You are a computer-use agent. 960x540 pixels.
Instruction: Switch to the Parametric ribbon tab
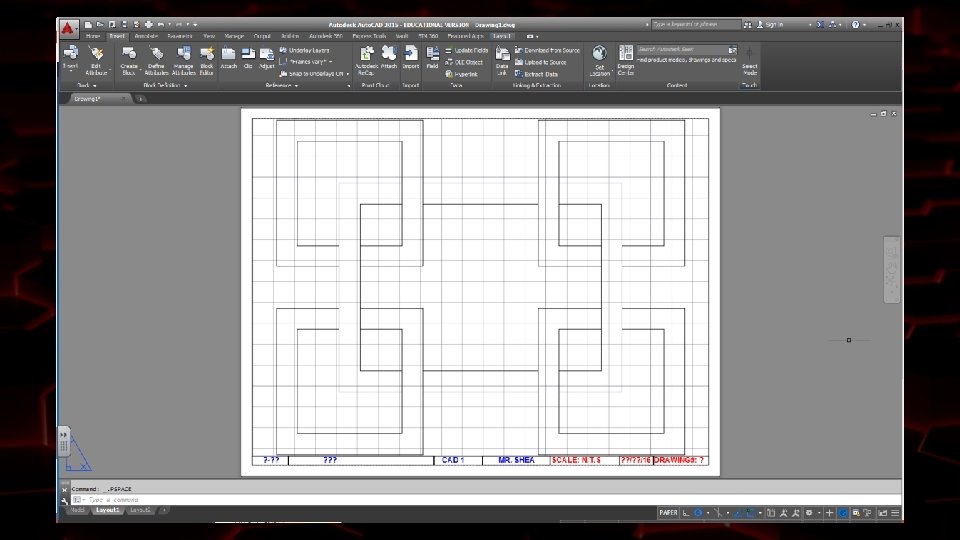tap(180, 36)
